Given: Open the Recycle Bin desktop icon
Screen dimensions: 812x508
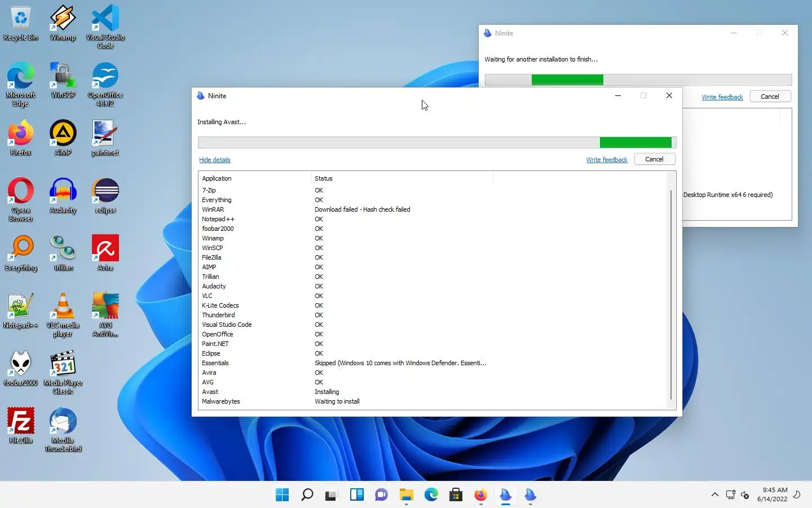Looking at the screenshot, I should pos(21,24).
